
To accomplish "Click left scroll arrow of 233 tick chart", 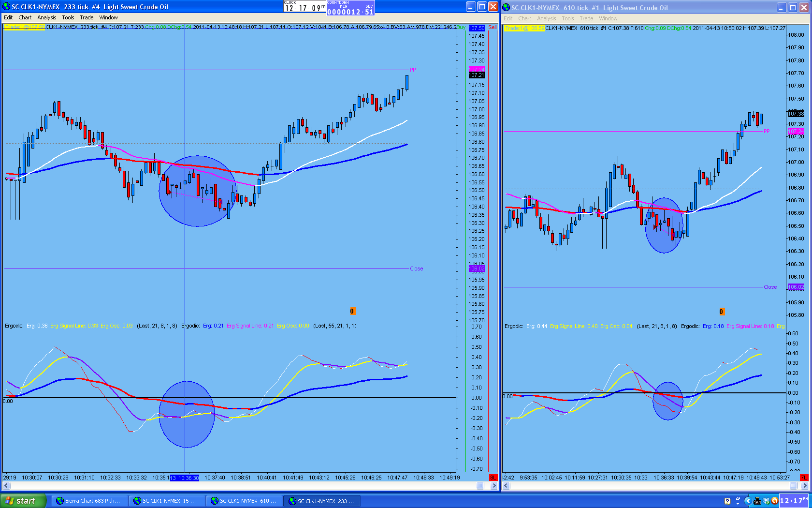I will (6, 485).
